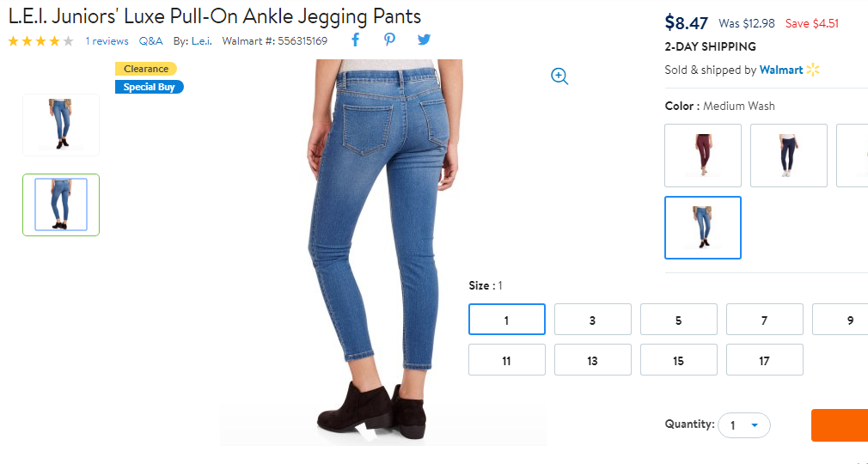Open the Quantity dropdown
Viewport: 868px width, 464px height.
(744, 425)
